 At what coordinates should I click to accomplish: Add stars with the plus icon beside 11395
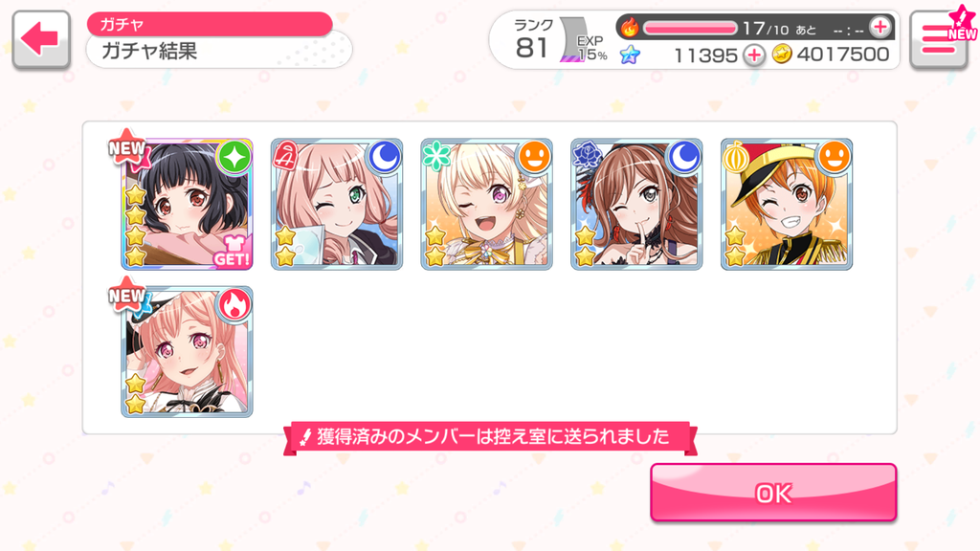(754, 55)
